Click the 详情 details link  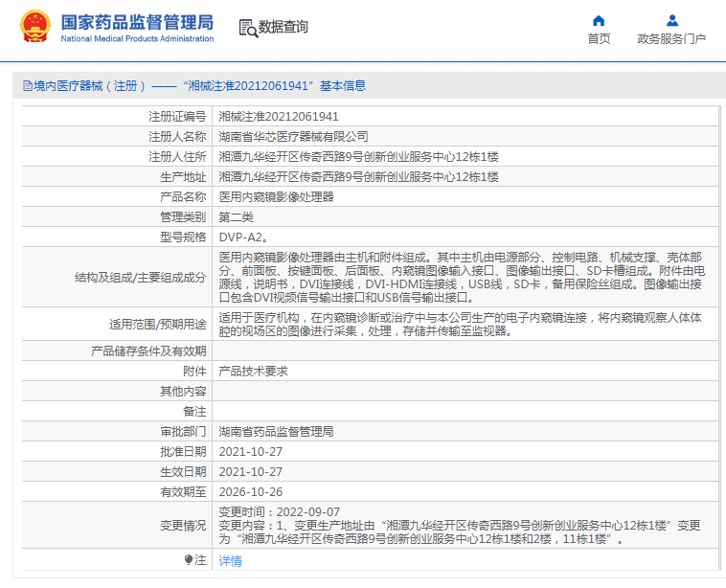coord(230,561)
